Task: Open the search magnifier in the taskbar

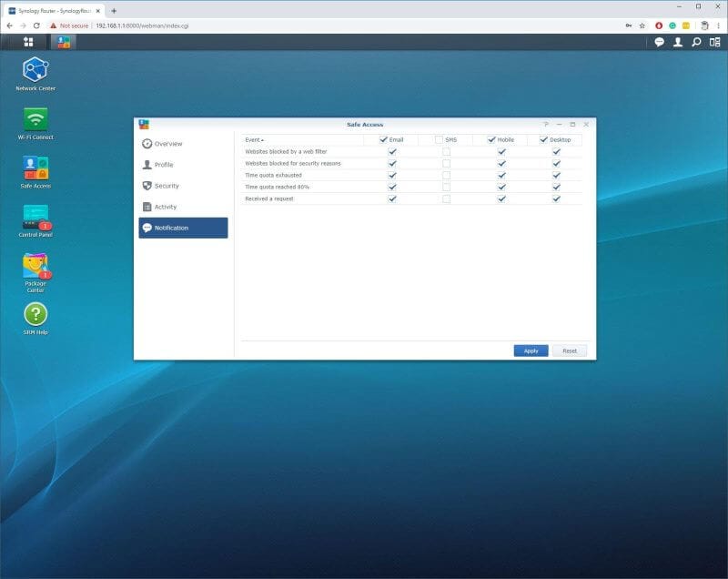Action: pos(695,43)
